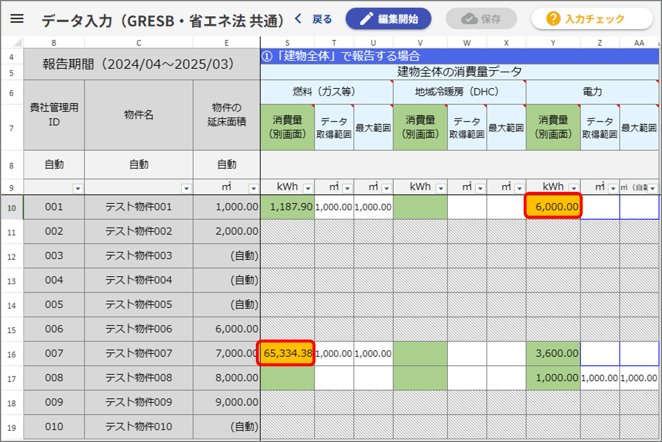This screenshot has height=442, width=662.
Task: Click 燃料(ガス等) header cell
Action: [327, 92]
